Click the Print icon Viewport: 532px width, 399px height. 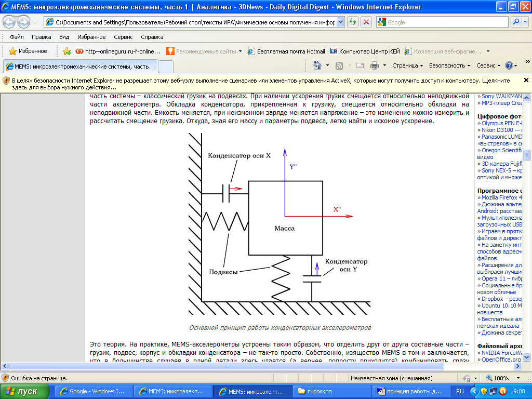[x=374, y=66]
